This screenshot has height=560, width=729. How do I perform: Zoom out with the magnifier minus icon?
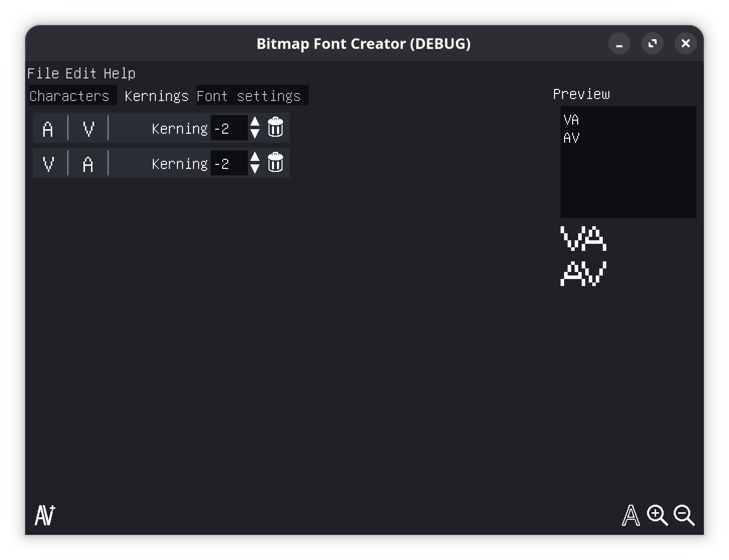[684, 515]
